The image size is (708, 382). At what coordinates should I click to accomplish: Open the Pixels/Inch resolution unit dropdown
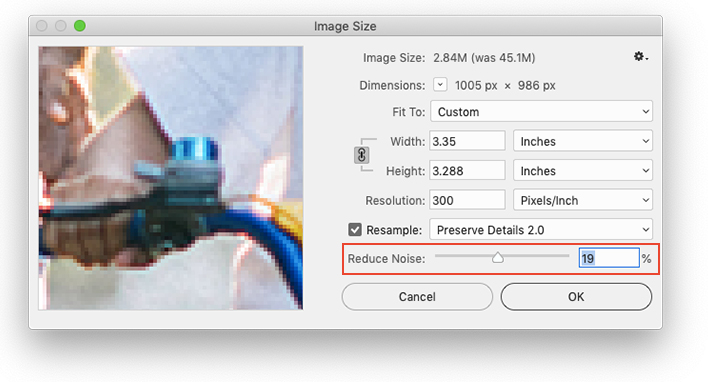[583, 200]
